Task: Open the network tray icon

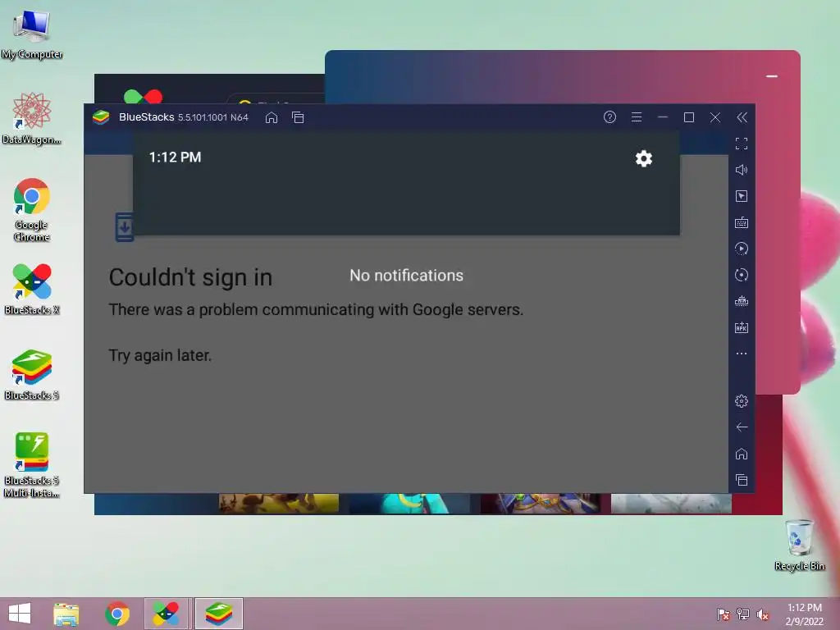Action: (743, 614)
